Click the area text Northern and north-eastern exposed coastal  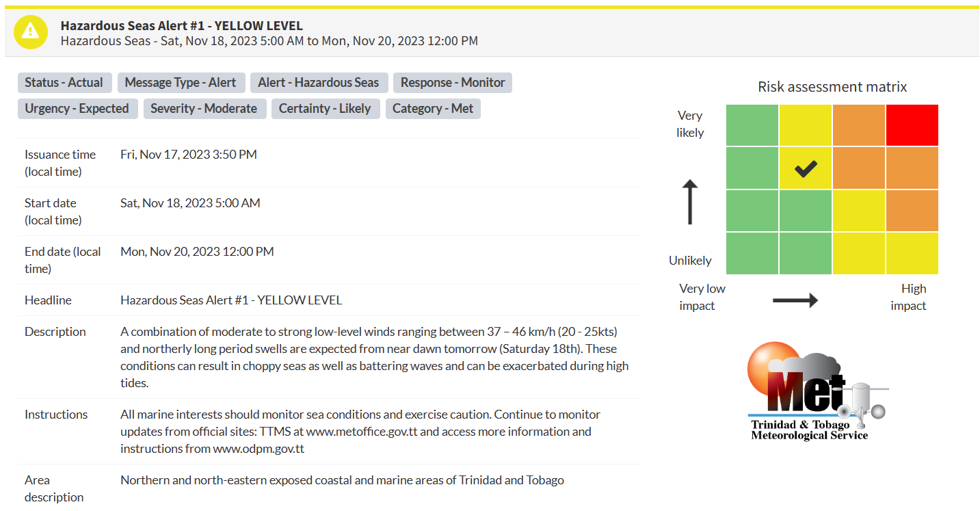(x=342, y=480)
